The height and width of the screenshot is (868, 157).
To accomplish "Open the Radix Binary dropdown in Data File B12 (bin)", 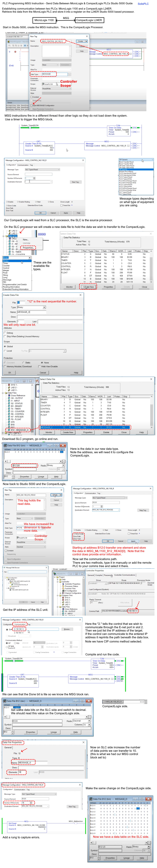I will pyautogui.click(x=63, y=465).
